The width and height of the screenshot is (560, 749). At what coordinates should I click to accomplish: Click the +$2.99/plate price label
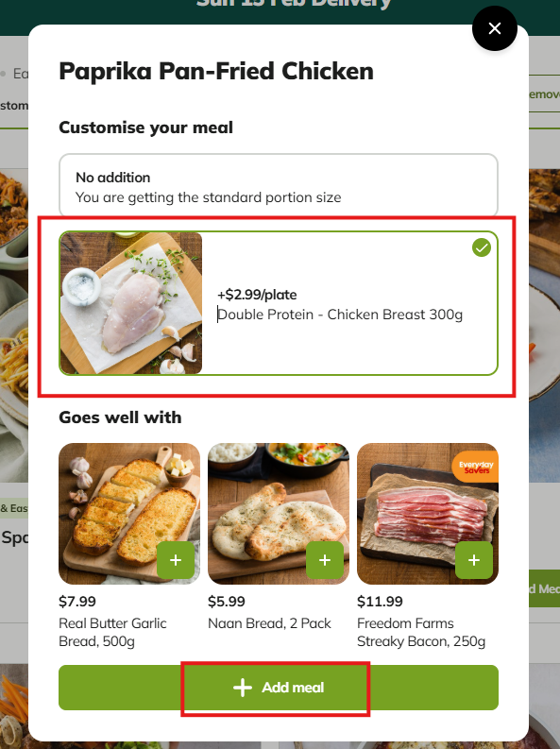click(257, 295)
